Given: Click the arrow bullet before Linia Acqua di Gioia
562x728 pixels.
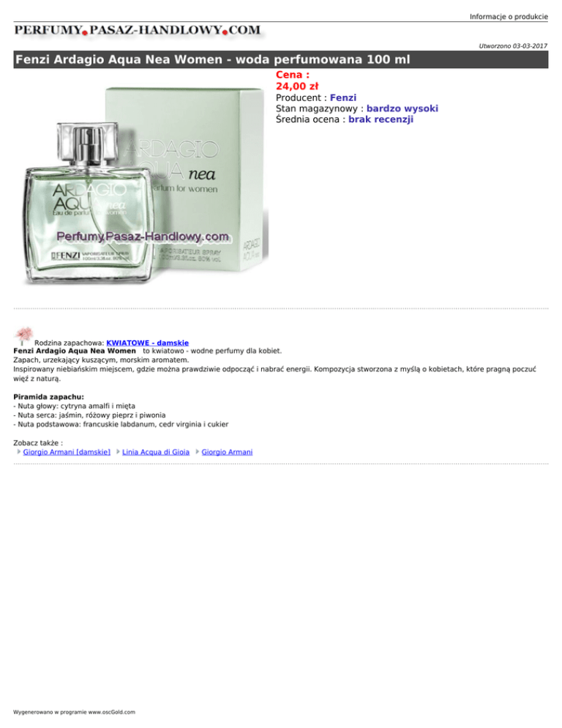Looking at the screenshot, I should (118, 452).
